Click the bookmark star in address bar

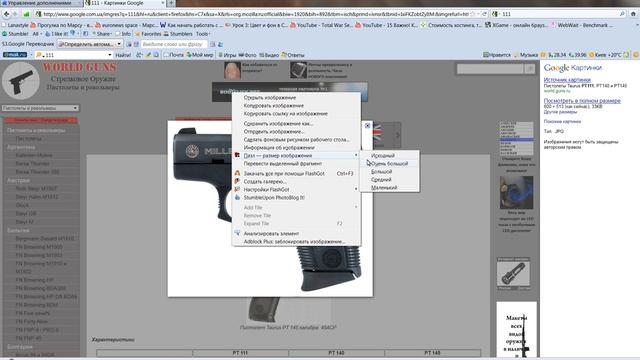[x=473, y=14]
